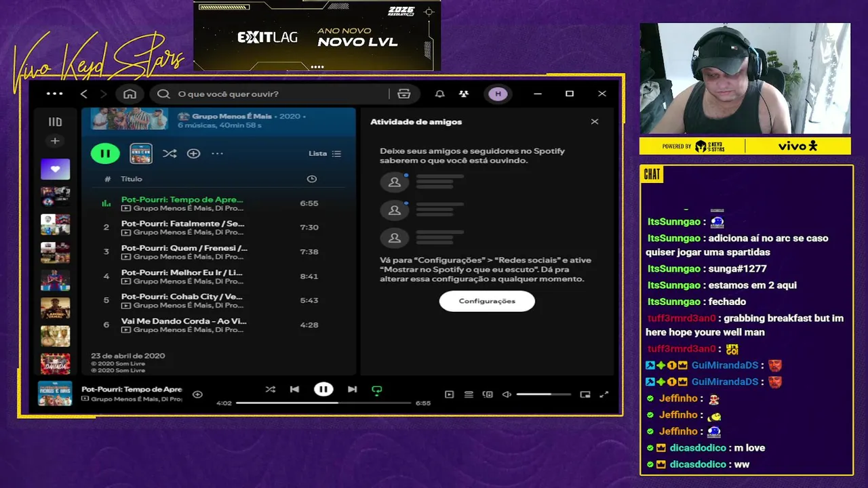868x488 pixels.
Task: Mute the volume speaker icon
Action: point(506,394)
